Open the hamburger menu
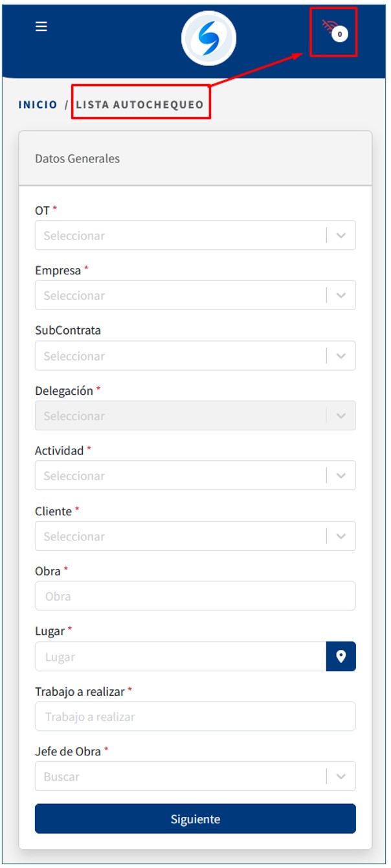Image resolution: width=391 pixels, height=868 pixels. tap(41, 27)
